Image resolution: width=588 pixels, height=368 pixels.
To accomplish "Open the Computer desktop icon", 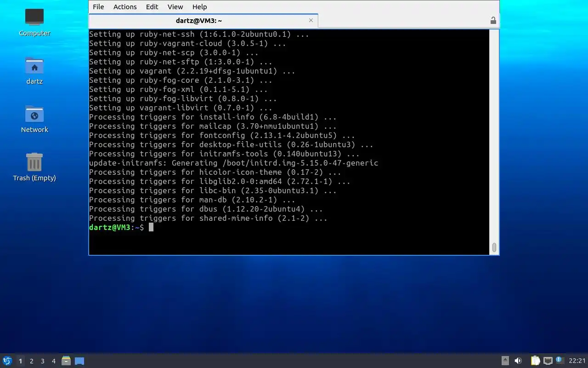I will [x=34, y=22].
